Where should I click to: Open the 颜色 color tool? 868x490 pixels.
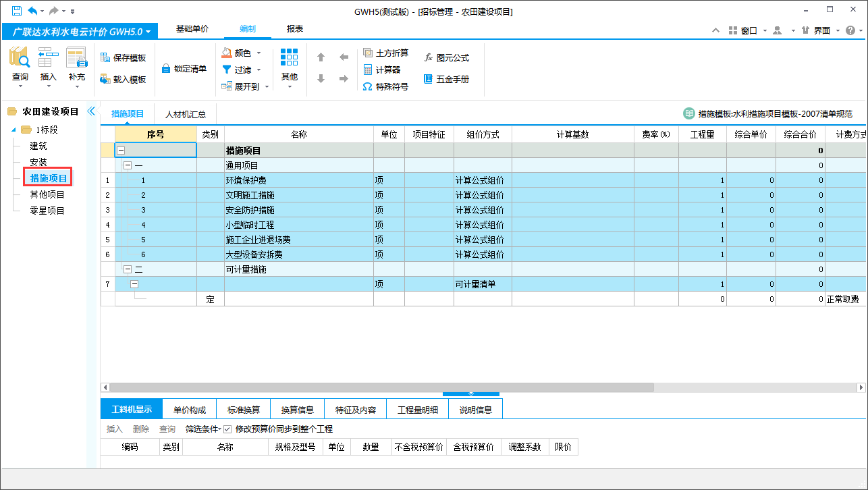(x=242, y=53)
